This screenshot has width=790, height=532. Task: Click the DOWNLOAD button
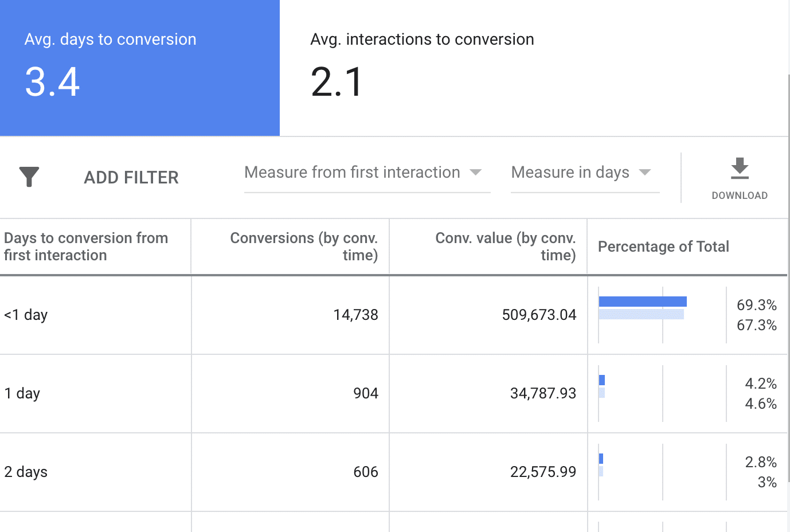(739, 179)
